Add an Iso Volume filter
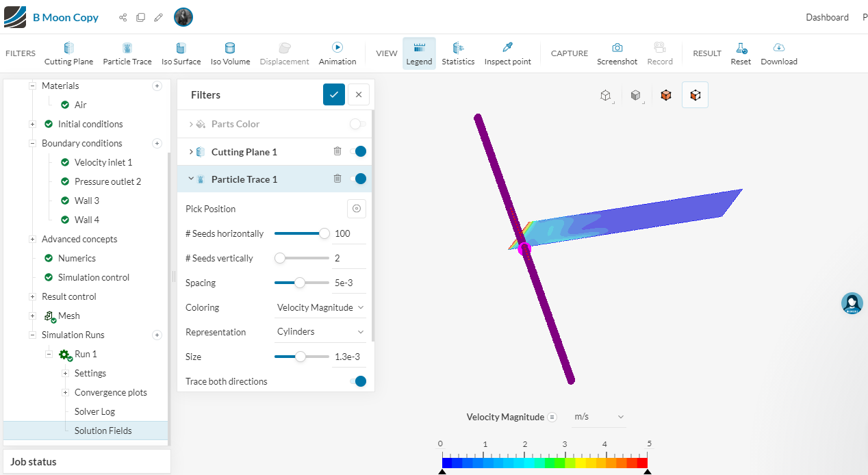Image resolution: width=868 pixels, height=475 pixels. (x=230, y=53)
